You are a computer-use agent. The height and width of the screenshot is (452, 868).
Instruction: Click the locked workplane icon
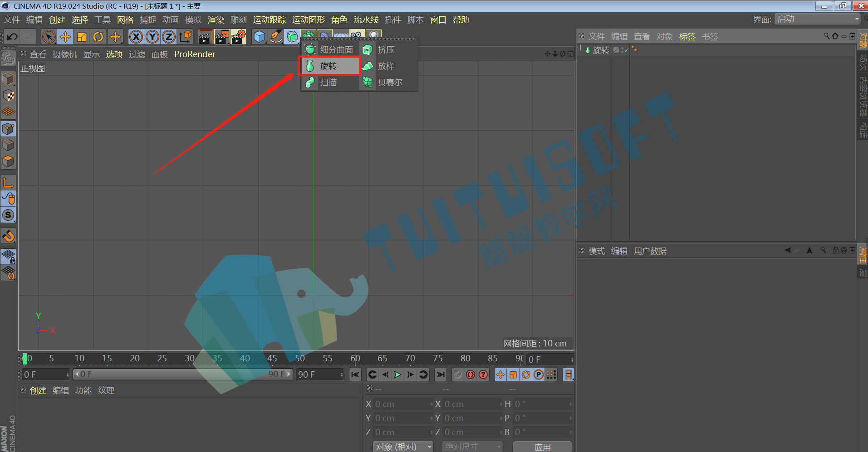point(8,257)
